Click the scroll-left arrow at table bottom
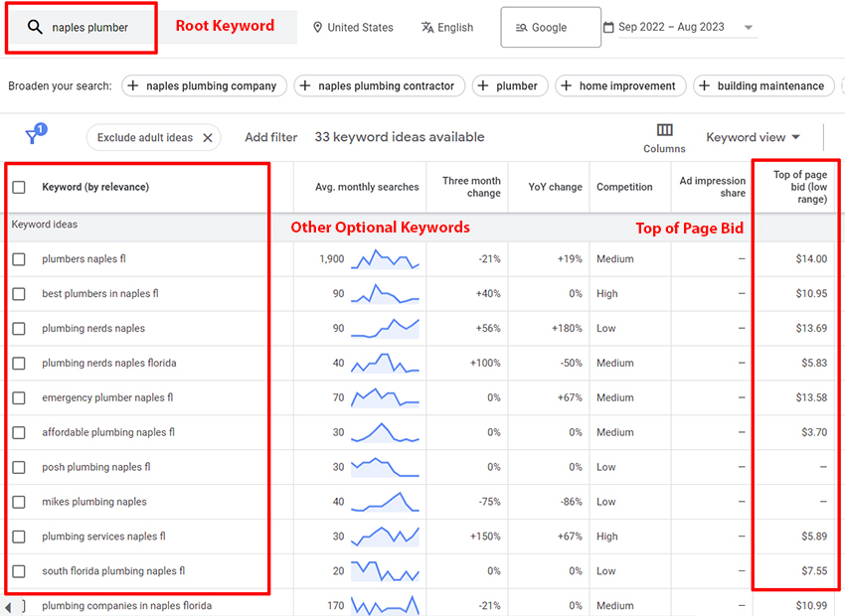 click(8, 607)
